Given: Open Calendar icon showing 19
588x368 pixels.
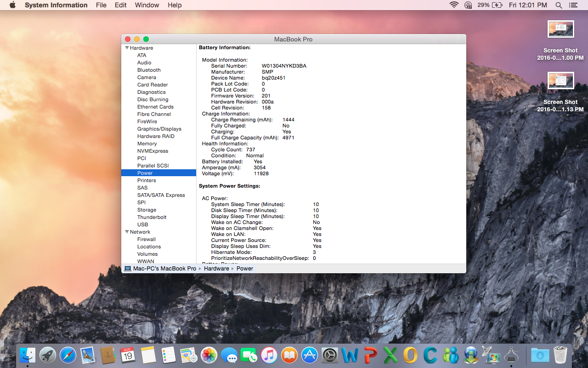Looking at the screenshot, I should (x=128, y=355).
